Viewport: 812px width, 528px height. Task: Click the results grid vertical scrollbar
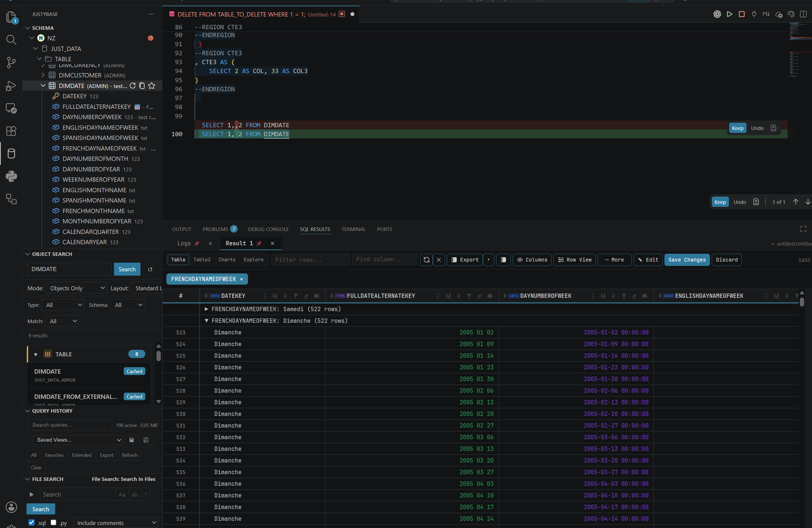coord(802,302)
